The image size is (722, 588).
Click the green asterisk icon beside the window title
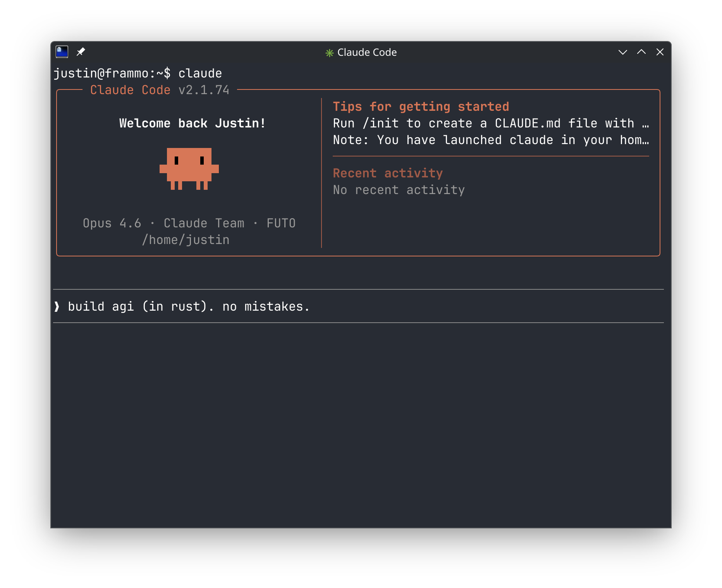[329, 53]
